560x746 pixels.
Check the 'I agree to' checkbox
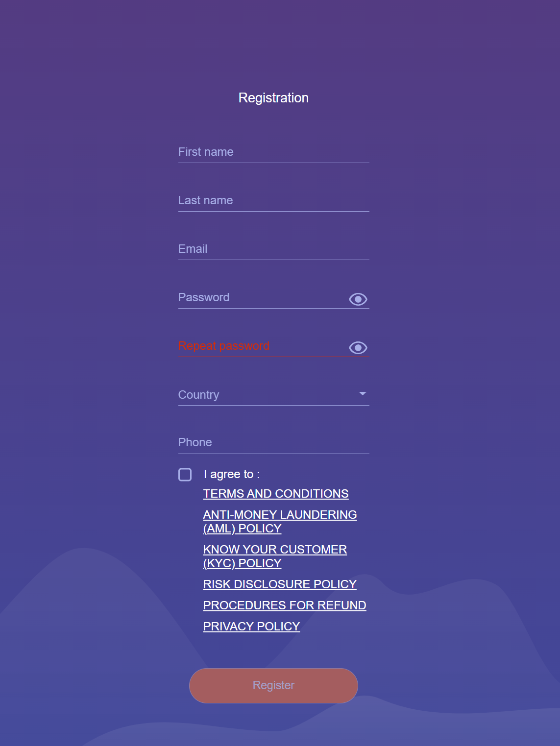click(x=185, y=474)
